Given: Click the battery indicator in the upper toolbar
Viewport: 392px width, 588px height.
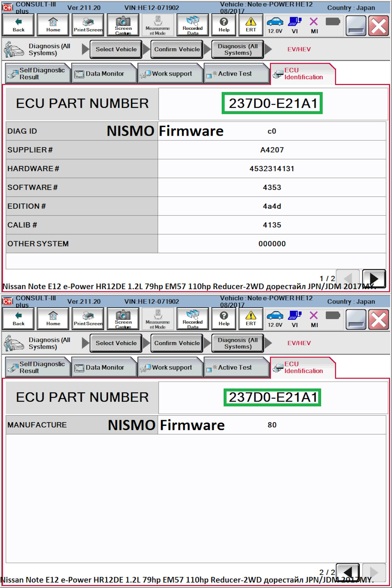Looking at the screenshot, I should [x=333, y=21].
